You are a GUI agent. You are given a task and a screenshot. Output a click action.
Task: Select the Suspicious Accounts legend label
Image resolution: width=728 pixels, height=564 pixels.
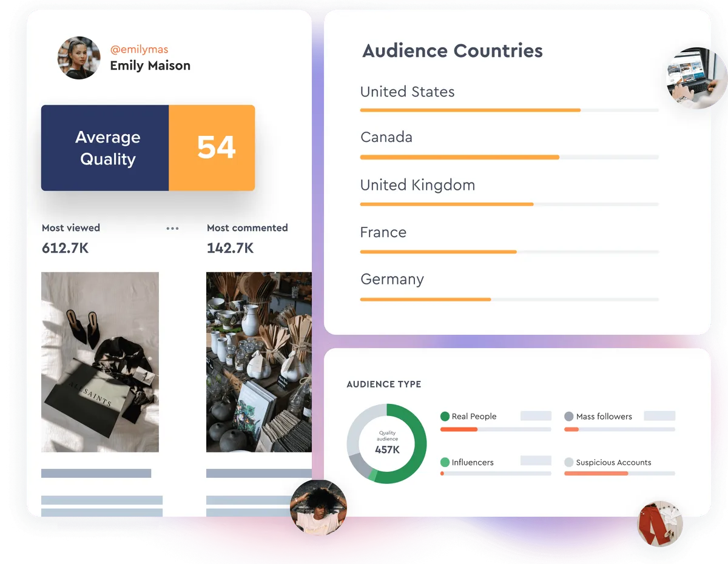613,462
